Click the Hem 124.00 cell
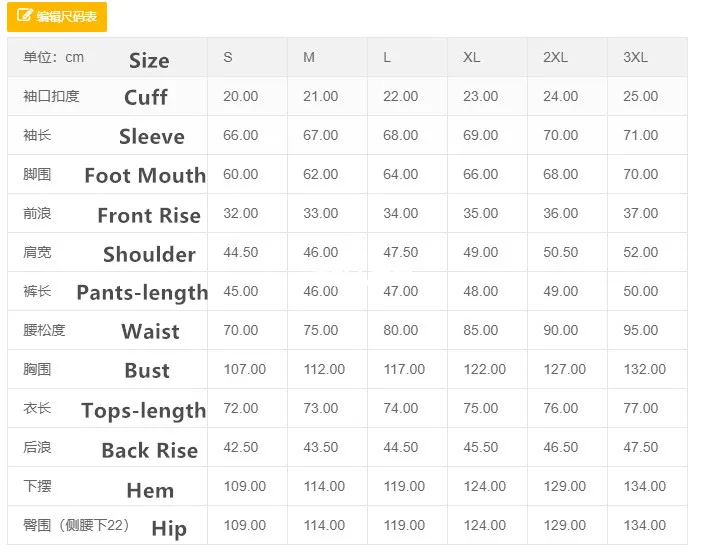723x555 pixels. (x=485, y=486)
